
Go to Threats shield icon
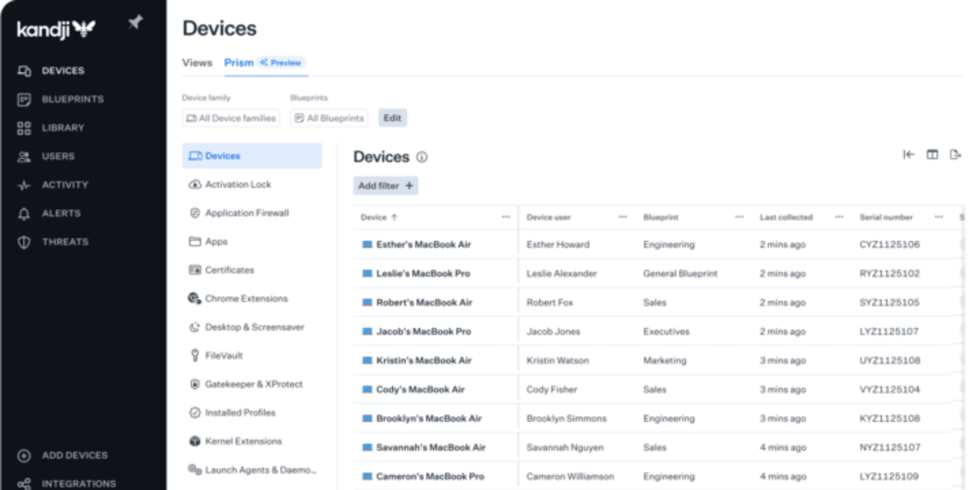(24, 242)
